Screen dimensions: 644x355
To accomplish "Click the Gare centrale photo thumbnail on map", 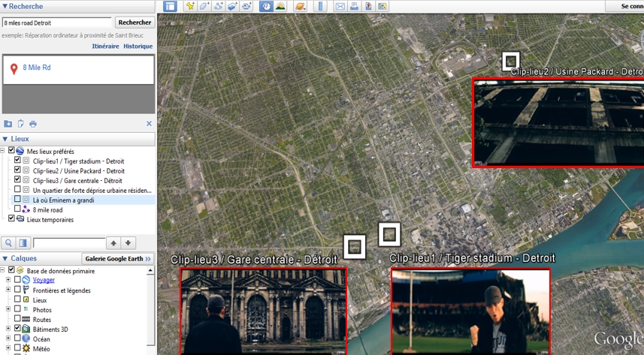I will pos(263,311).
